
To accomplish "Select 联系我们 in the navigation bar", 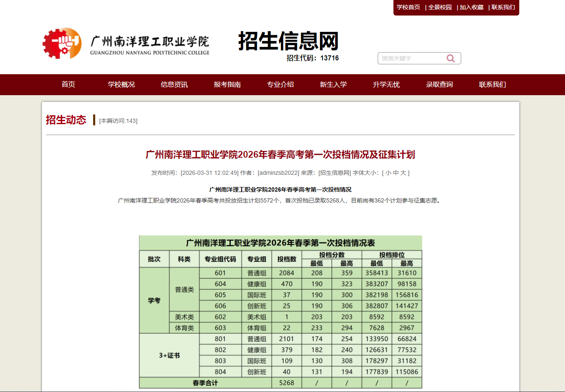I will tap(492, 84).
